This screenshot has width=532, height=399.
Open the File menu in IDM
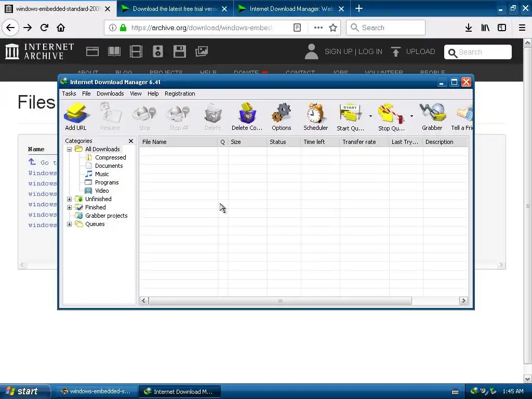(86, 94)
